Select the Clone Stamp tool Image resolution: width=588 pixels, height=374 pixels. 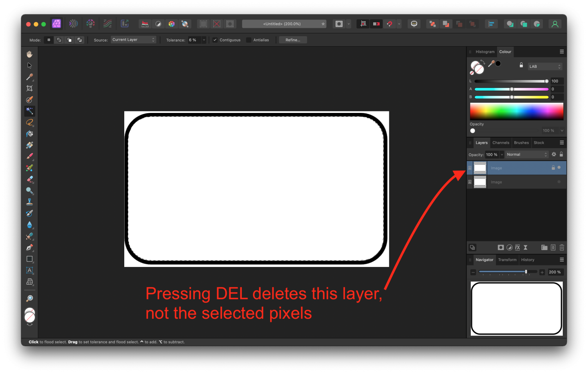tap(29, 202)
